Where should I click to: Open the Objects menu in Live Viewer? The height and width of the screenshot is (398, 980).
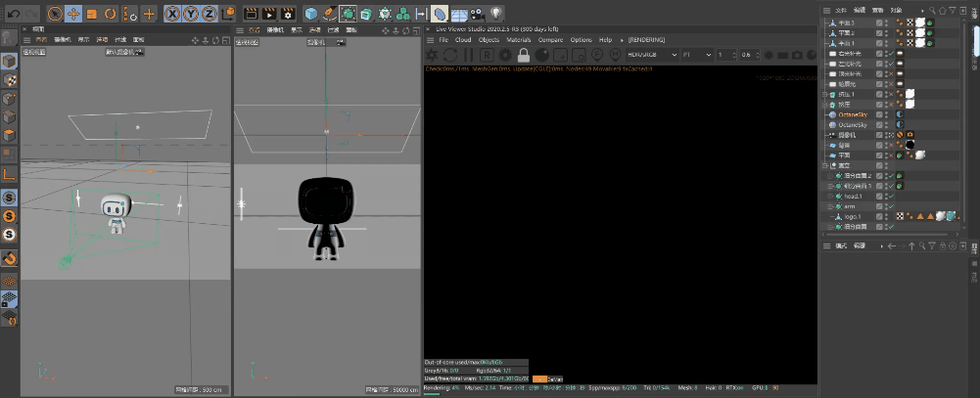click(489, 40)
